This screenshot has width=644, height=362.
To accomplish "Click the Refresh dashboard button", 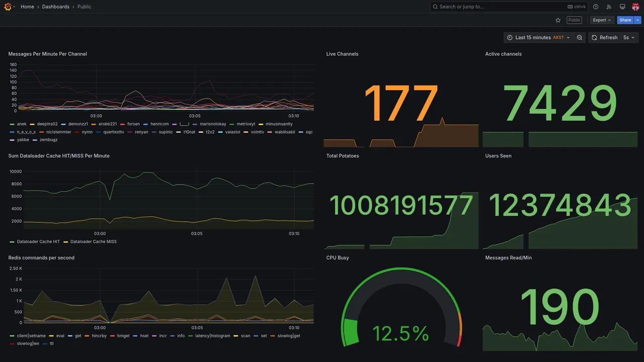I will pos(604,38).
